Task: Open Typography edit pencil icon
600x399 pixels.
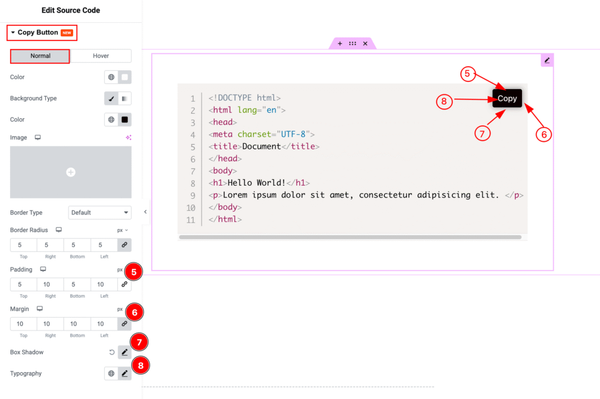Action: tap(124, 373)
